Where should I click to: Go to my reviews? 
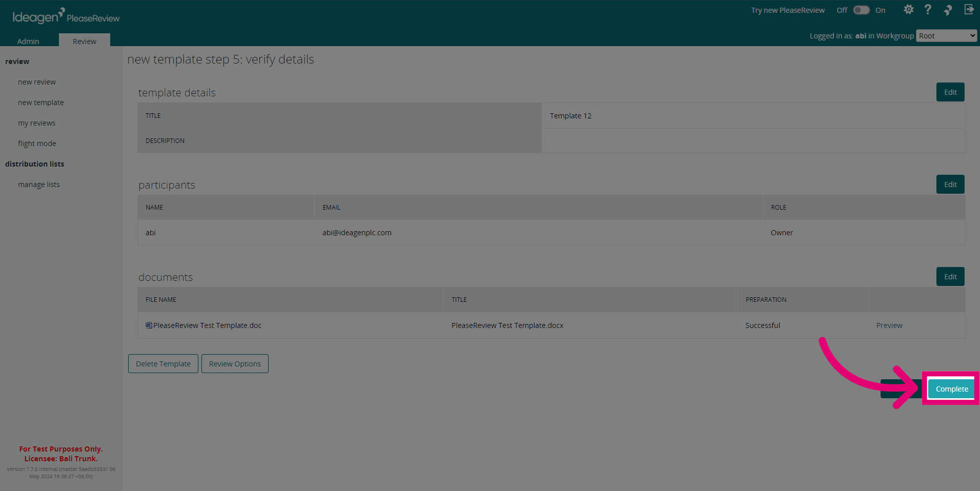click(x=36, y=123)
